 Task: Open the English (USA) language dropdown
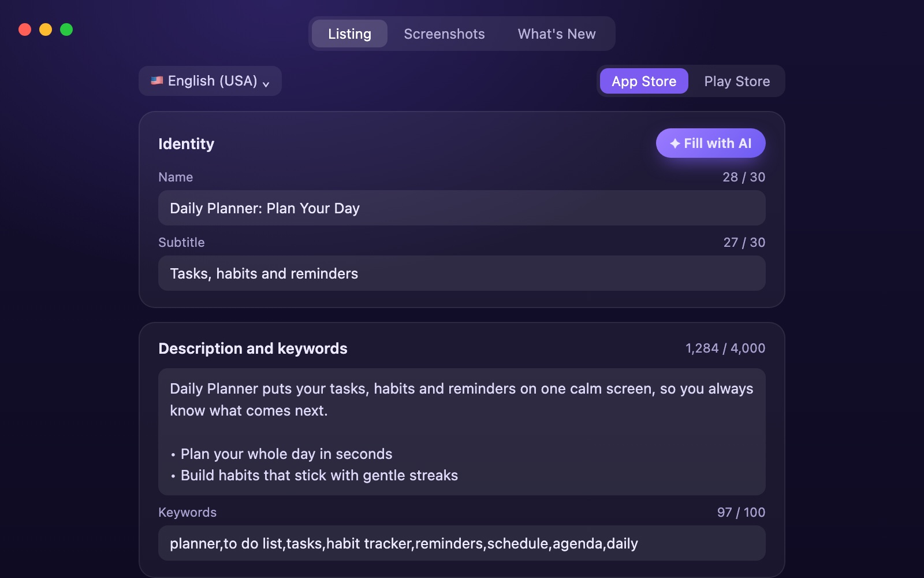[x=210, y=81]
